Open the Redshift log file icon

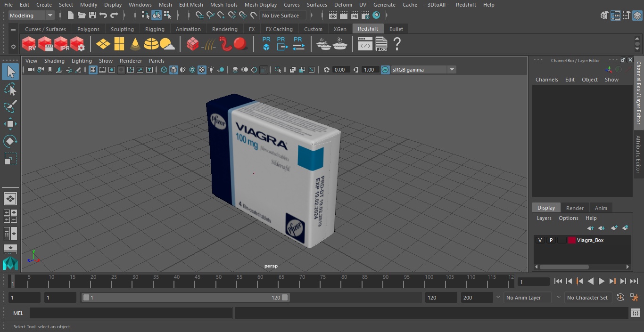pos(381,44)
